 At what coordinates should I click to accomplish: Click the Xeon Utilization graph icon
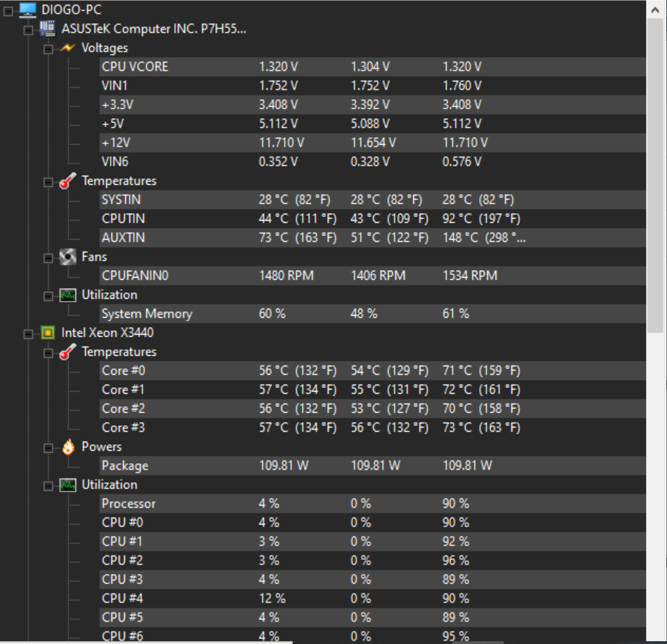68,485
